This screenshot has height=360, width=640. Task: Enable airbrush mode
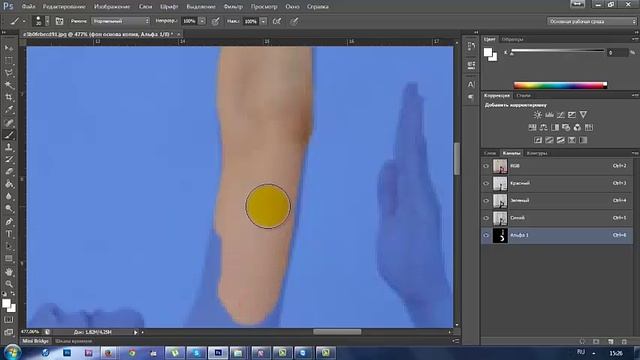click(x=277, y=21)
